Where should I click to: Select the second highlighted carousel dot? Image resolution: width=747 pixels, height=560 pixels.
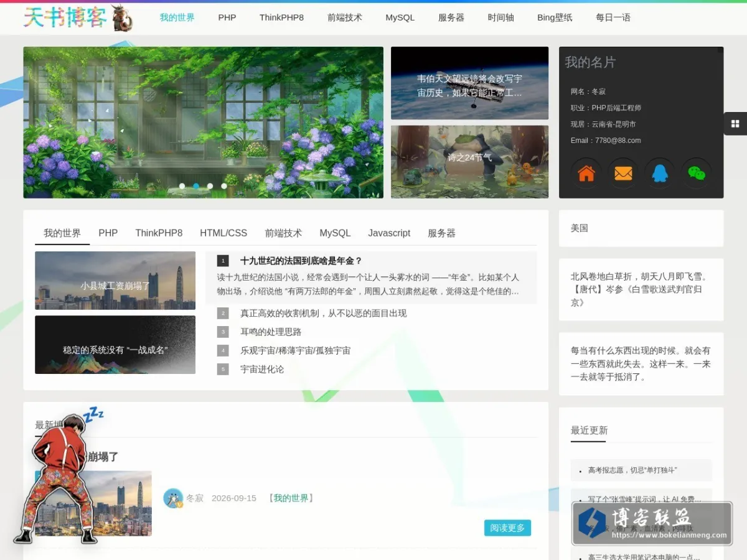(196, 186)
